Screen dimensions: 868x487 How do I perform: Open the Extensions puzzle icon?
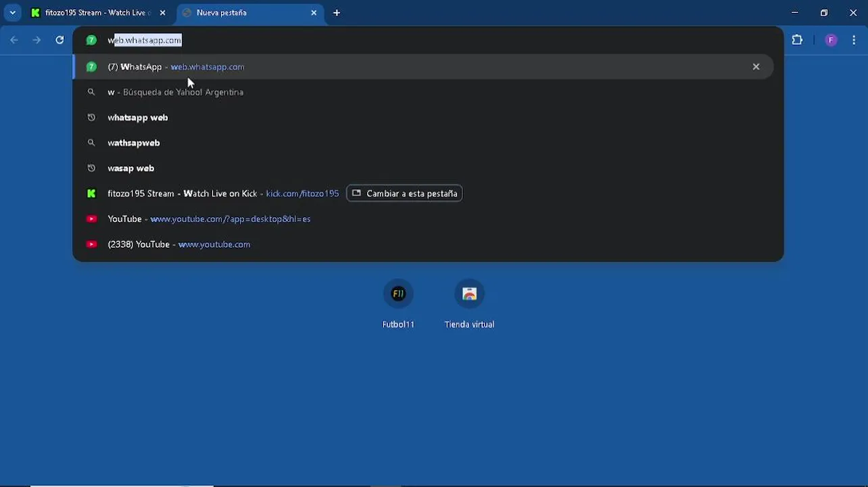(797, 40)
